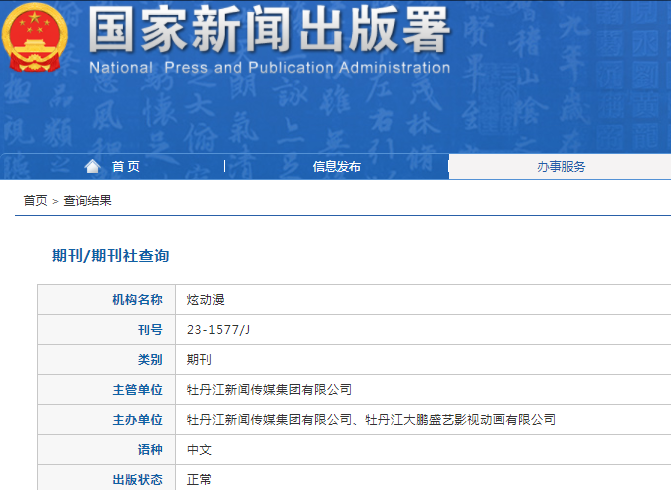This screenshot has height=490, width=671.
Task: Select the 主办单位 label cell
Action: pos(107,419)
